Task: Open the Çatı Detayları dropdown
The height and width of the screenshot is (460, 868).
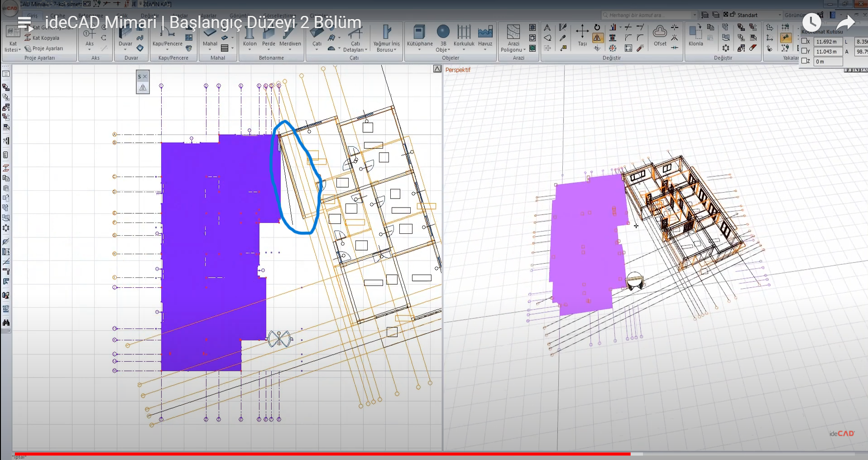Action: (x=366, y=50)
